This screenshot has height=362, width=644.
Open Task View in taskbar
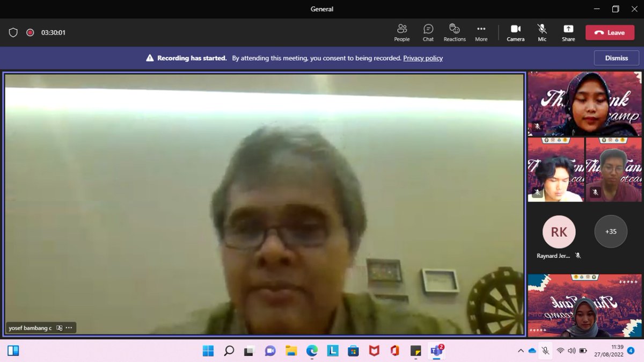[x=249, y=351]
